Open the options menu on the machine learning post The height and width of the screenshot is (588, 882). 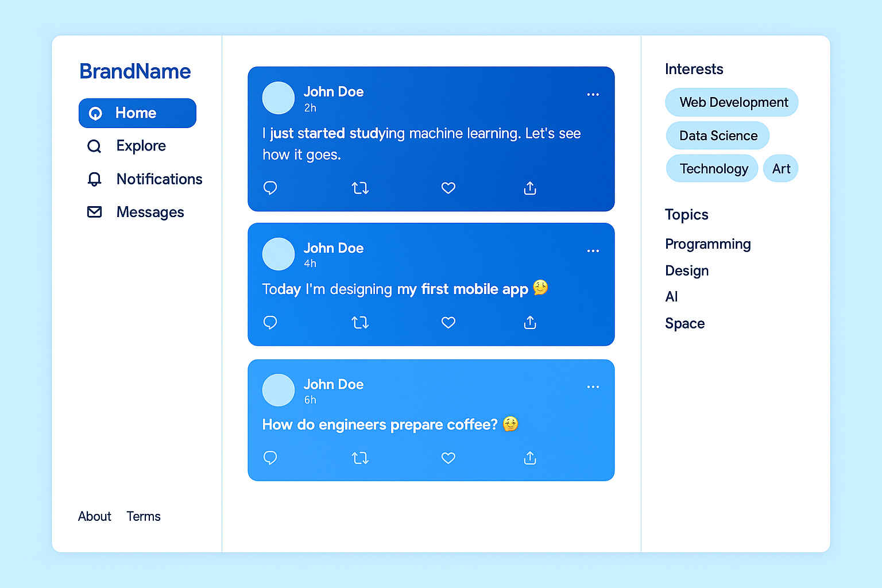point(593,94)
